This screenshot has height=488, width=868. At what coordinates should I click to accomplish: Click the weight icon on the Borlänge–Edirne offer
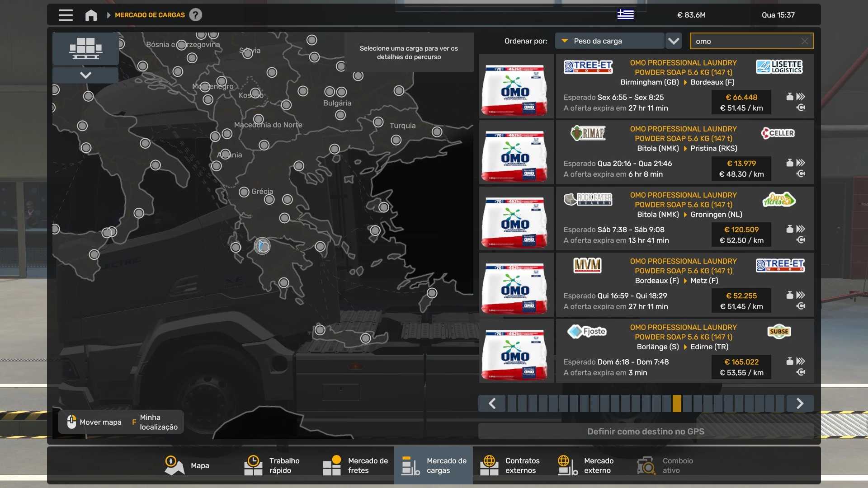790,361
